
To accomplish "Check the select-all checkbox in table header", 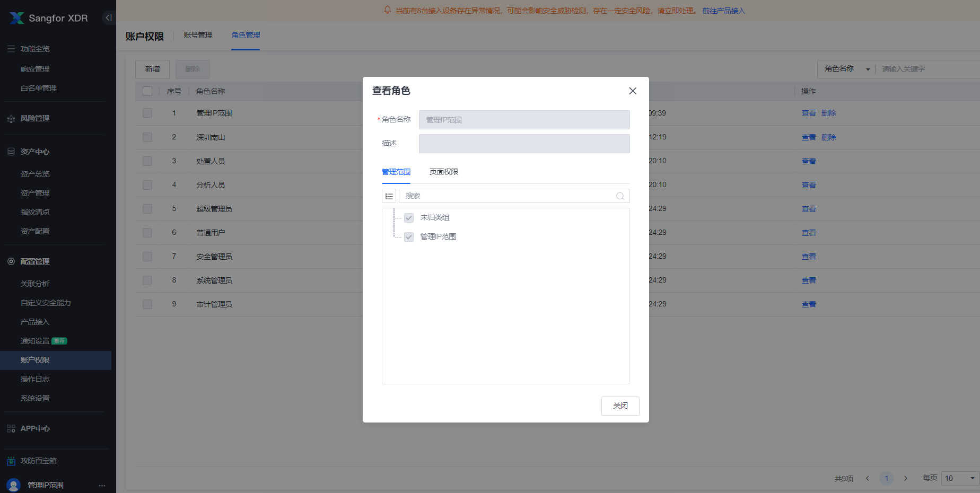I will (147, 91).
